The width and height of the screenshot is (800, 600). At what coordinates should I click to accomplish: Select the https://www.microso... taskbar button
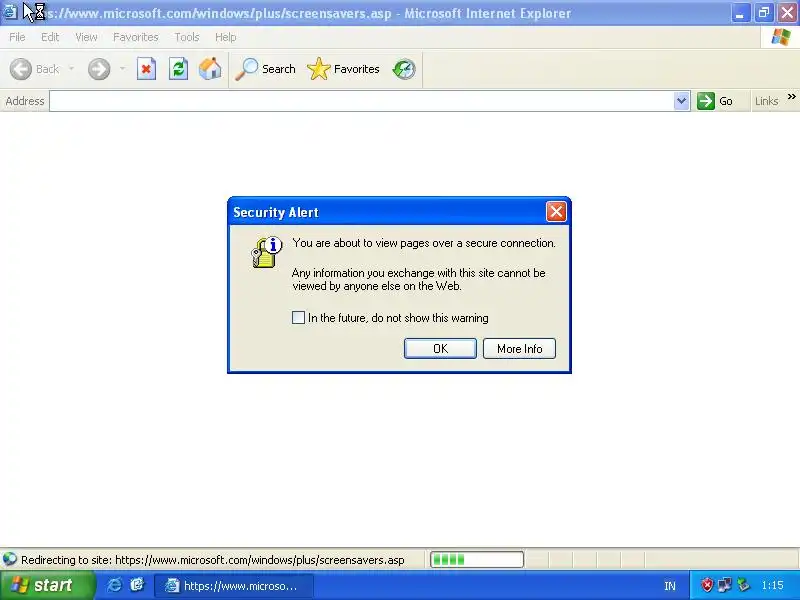[233, 586]
